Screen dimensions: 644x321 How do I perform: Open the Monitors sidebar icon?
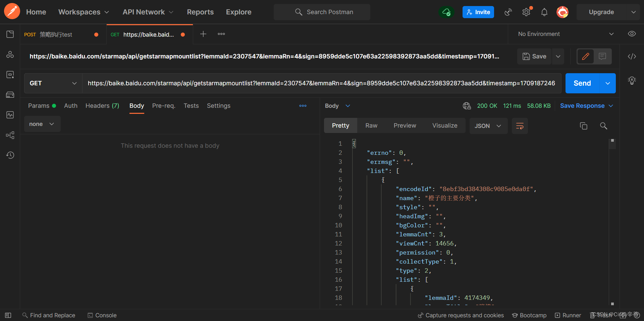pos(10,115)
